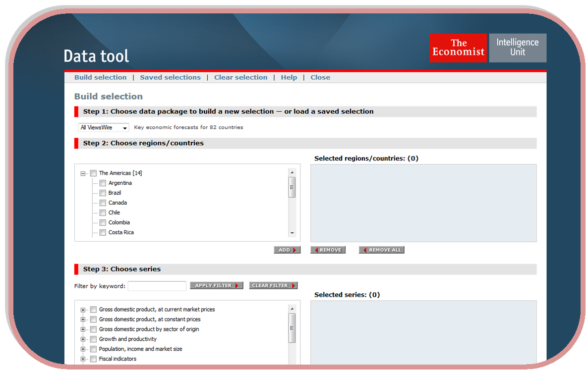The image size is (588, 372).
Task: Expand Gross domestic product by sector of origin
Action: click(x=83, y=329)
